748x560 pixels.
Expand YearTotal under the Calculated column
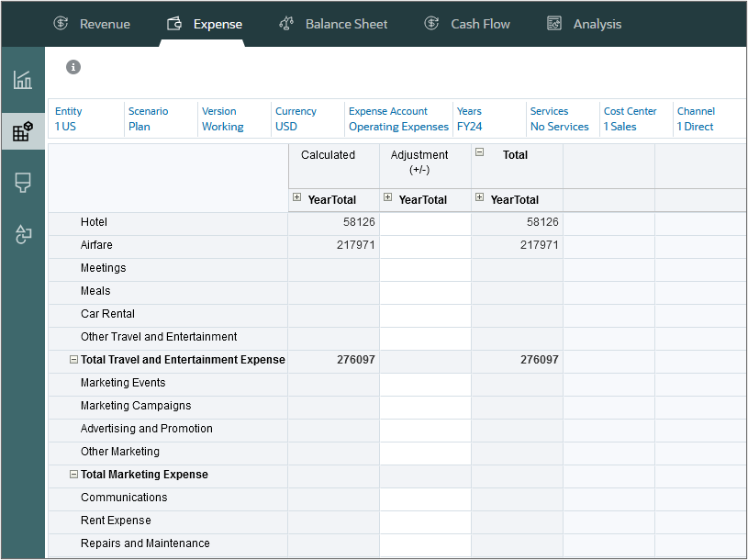click(x=297, y=199)
